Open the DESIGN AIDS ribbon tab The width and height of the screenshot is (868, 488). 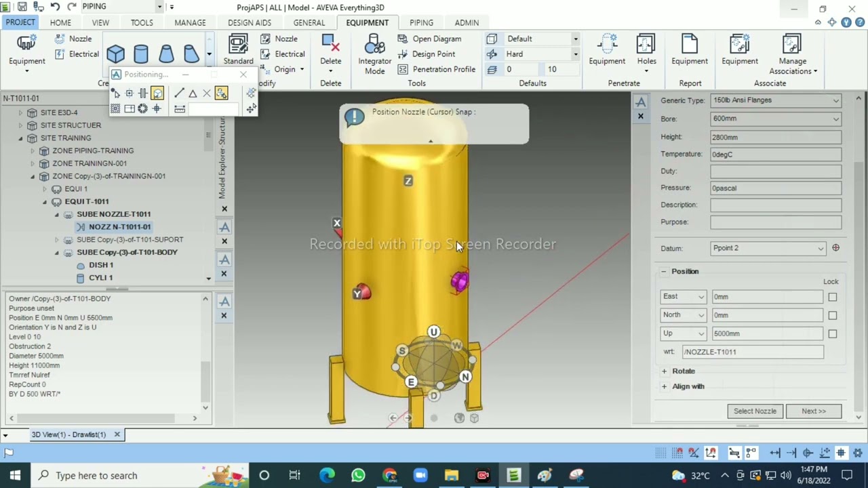250,22
